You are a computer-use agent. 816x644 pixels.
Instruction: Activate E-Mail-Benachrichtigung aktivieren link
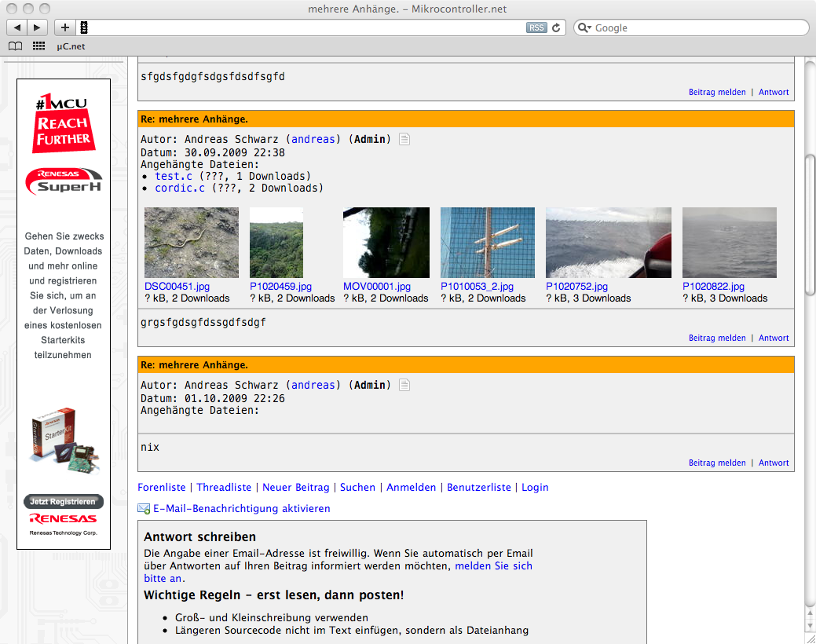[x=241, y=509]
